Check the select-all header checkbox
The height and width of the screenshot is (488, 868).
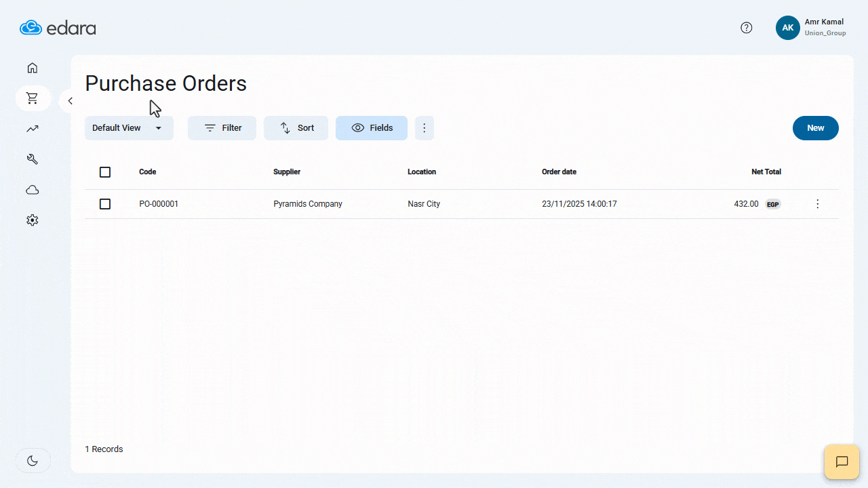tap(105, 172)
